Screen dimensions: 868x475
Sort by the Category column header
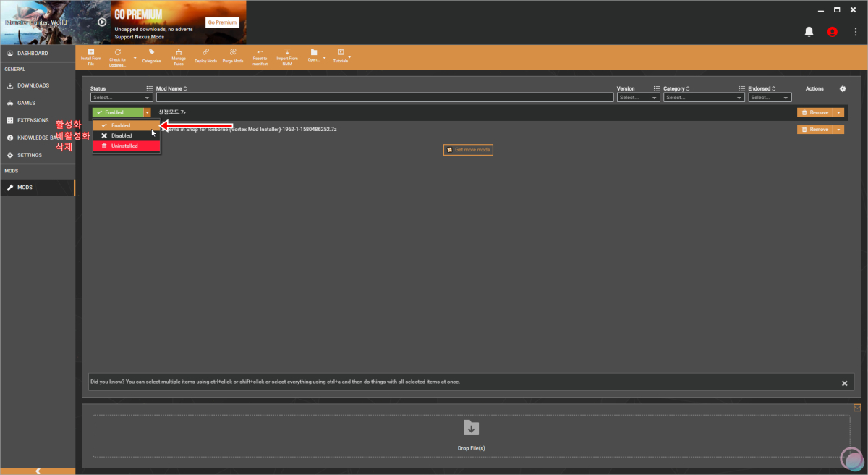click(677, 88)
